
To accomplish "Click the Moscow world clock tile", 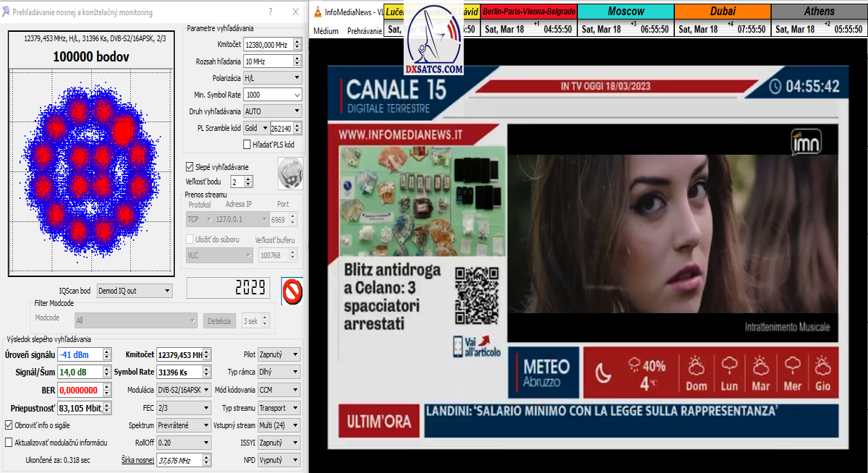I will 626,12.
